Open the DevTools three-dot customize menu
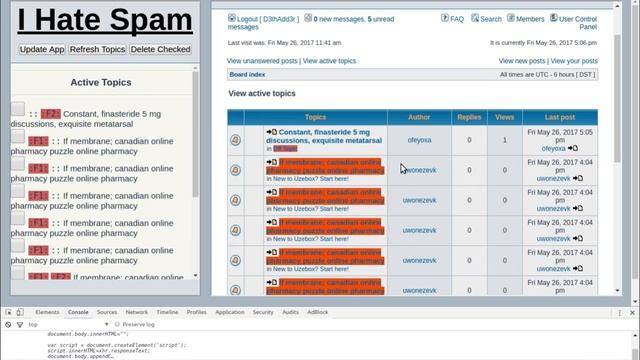640x360 pixels. pyautogui.click(x=620, y=313)
